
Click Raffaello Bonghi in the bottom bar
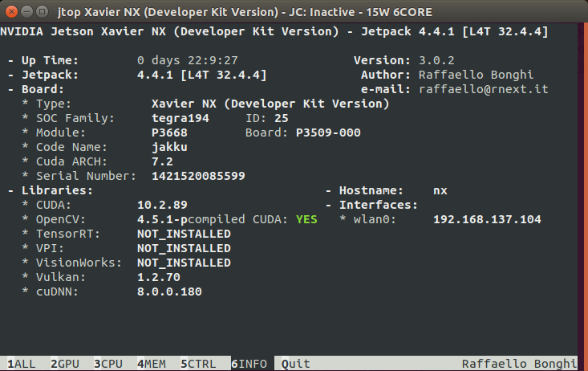click(519, 364)
